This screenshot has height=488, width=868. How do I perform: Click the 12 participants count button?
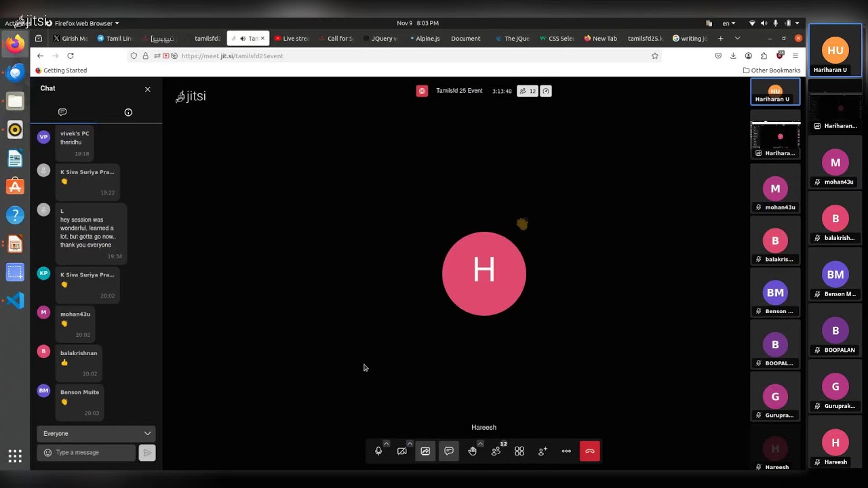(528, 91)
